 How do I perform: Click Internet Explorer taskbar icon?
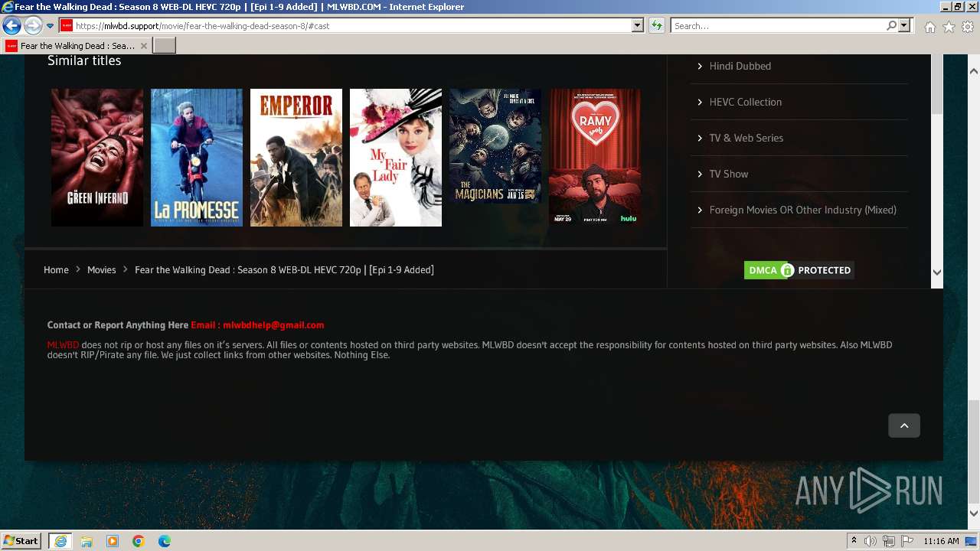(x=60, y=541)
